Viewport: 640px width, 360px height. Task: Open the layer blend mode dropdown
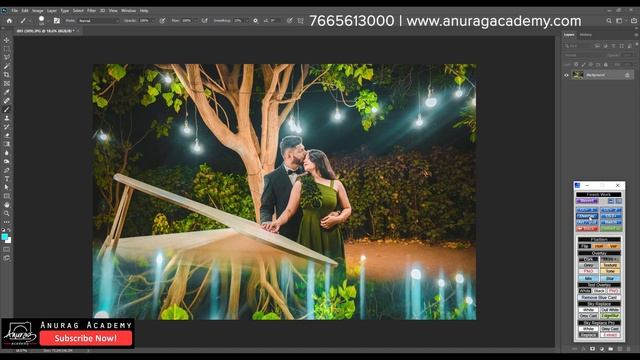click(584, 55)
